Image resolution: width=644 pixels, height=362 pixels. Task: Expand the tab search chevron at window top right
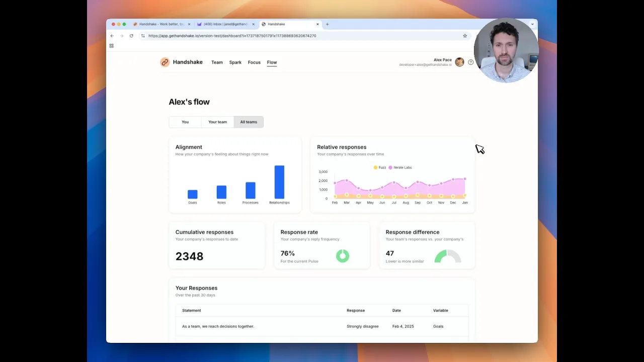point(532,24)
